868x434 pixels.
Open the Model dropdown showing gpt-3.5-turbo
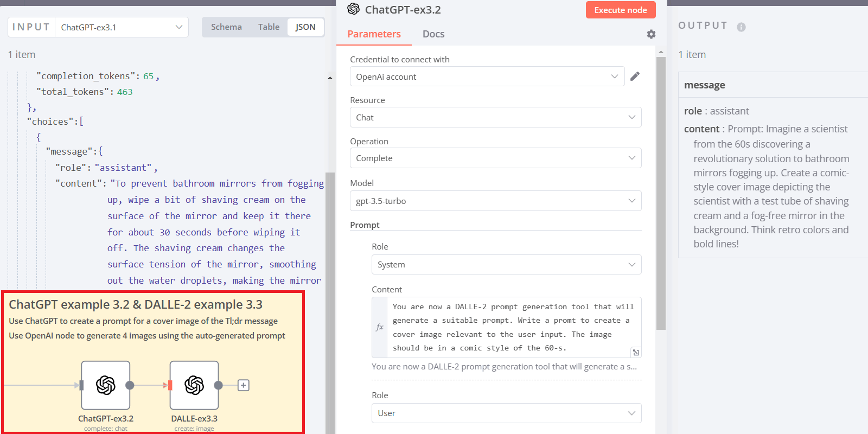coord(495,201)
